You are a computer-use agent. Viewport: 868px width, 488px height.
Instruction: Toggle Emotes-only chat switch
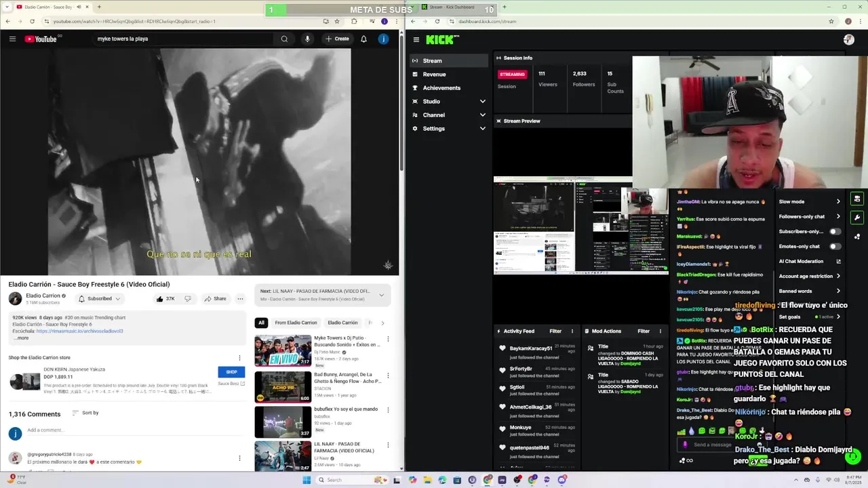click(x=835, y=247)
